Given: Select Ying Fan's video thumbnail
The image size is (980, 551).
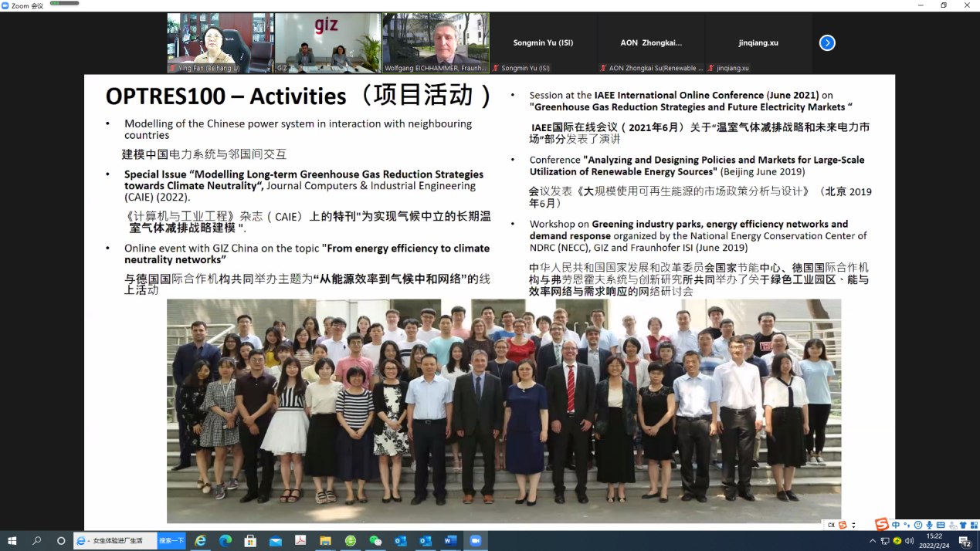Looking at the screenshot, I should [220, 43].
